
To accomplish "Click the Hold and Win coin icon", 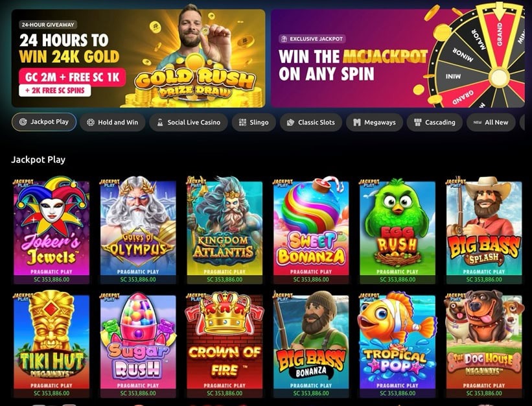I will [x=91, y=123].
